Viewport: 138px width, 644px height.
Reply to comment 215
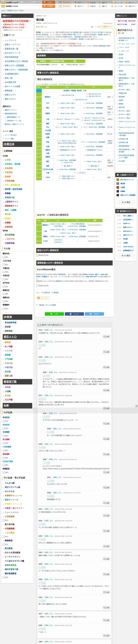(106, 367)
